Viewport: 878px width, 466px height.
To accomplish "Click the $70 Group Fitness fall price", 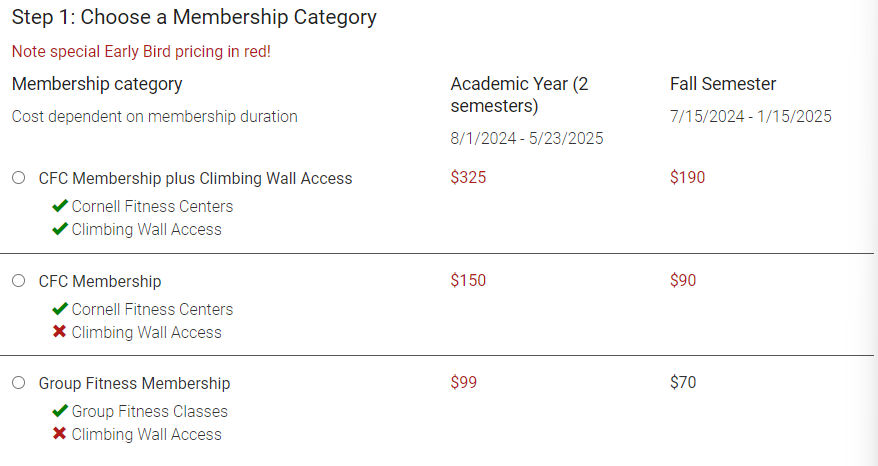I will (683, 383).
